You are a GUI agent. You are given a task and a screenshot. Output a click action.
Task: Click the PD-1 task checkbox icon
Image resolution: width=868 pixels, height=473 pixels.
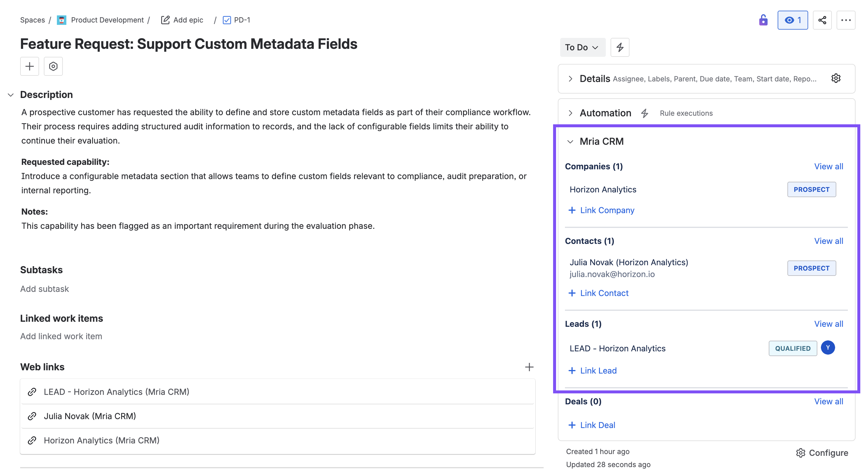(x=227, y=20)
